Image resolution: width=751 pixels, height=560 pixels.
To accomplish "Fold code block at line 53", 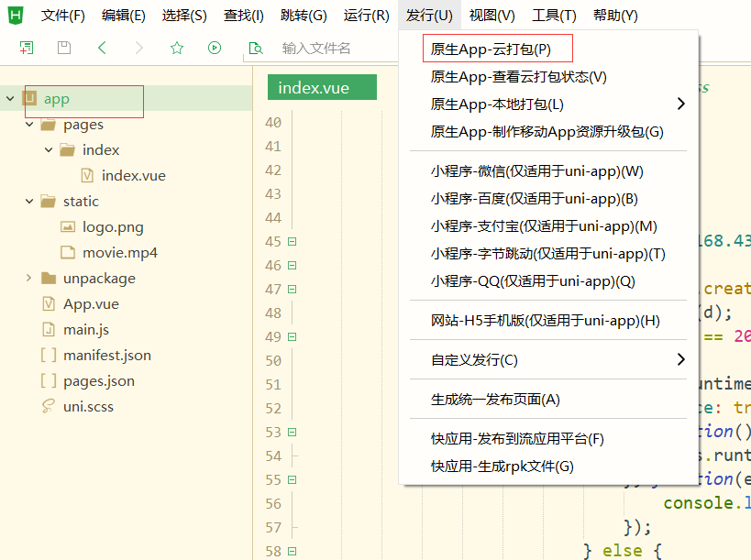I will point(293,433).
